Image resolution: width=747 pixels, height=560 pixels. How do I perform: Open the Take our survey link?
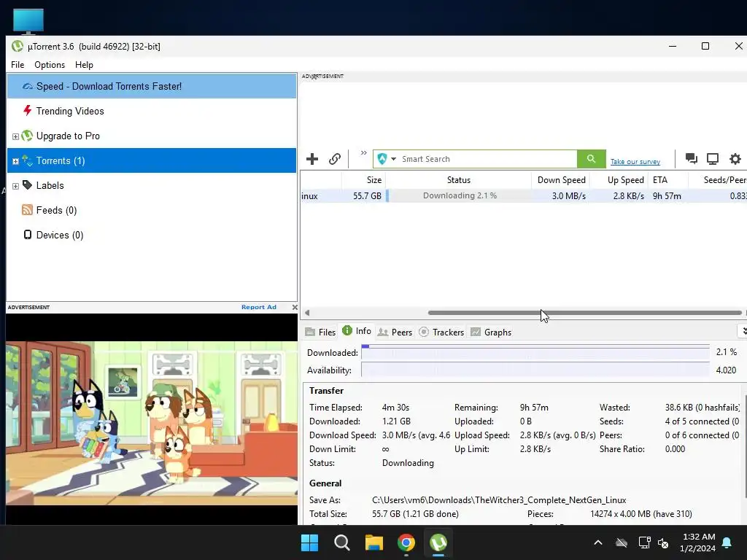coord(635,162)
